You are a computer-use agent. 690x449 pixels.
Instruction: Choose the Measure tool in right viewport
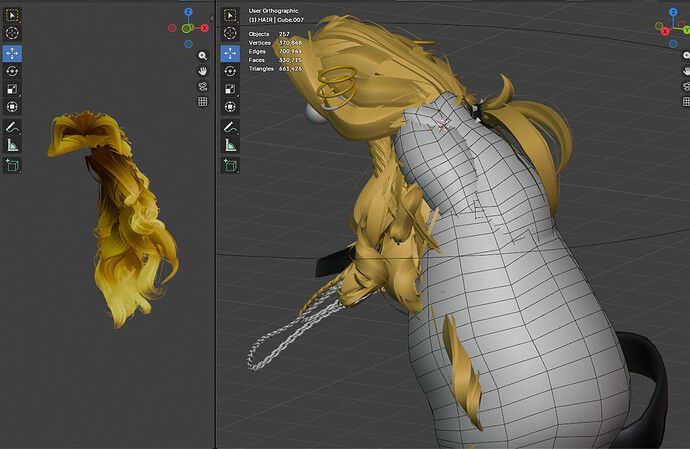[230, 145]
